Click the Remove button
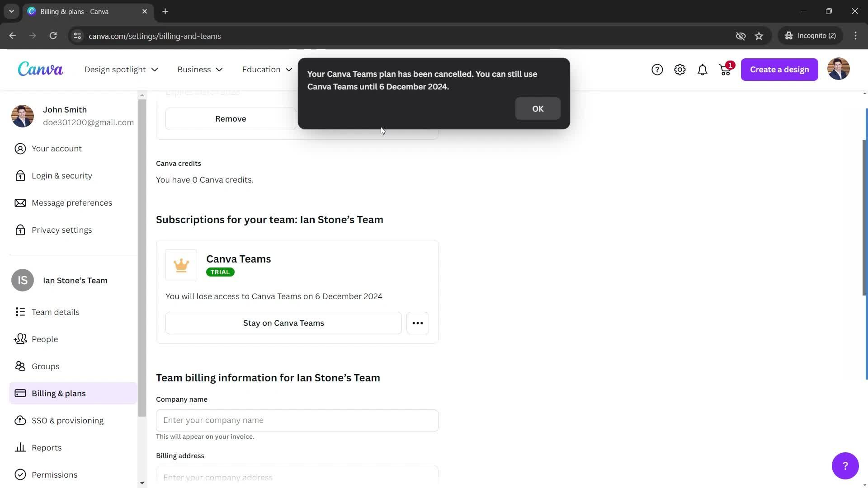 (231, 119)
